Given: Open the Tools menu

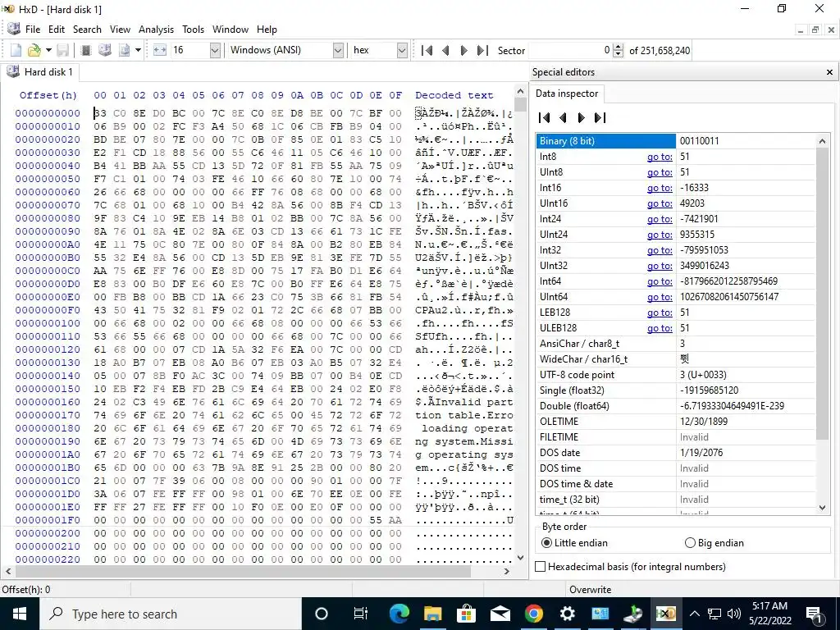Looking at the screenshot, I should (193, 30).
